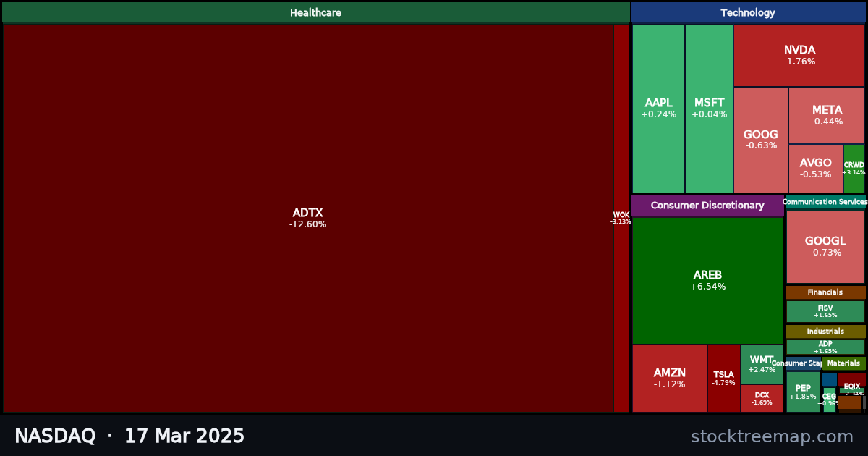This screenshot has width=868, height=456.
Task: Select the GOOGL -0.73% tile
Action: (825, 247)
